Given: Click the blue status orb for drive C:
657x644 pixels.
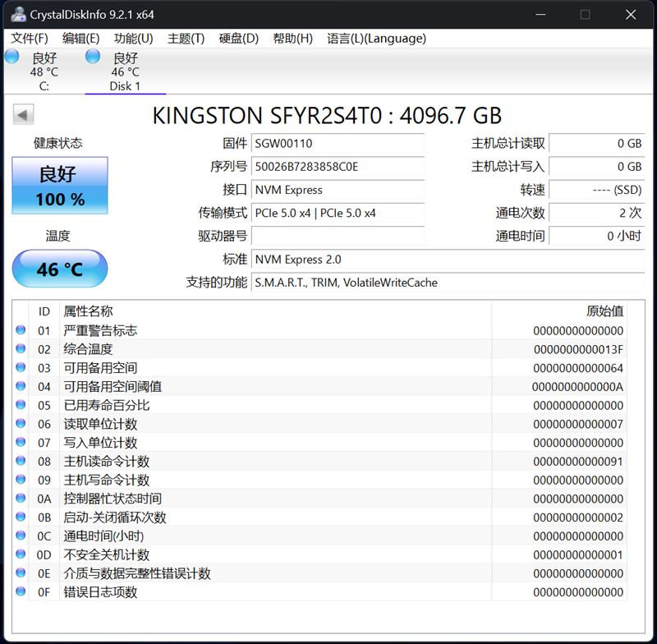Looking at the screenshot, I should point(12,57).
